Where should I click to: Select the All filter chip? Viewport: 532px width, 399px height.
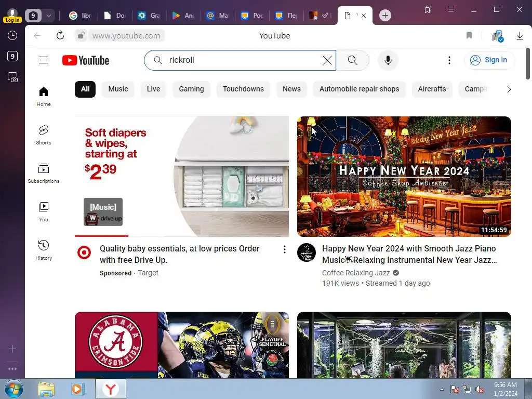(85, 89)
